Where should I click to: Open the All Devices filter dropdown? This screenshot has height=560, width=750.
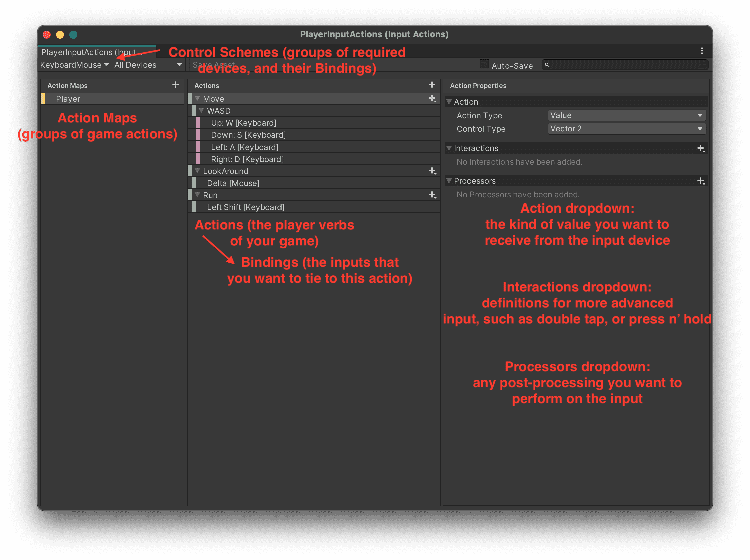[148, 65]
